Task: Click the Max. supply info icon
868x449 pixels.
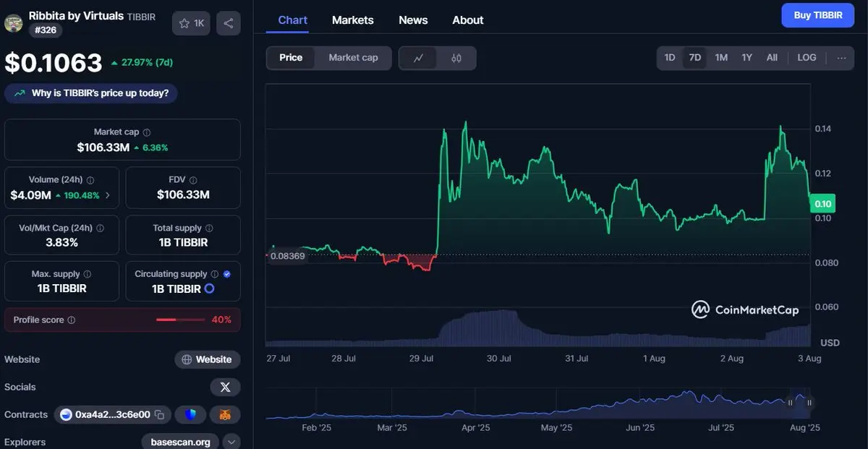Action: [88, 275]
